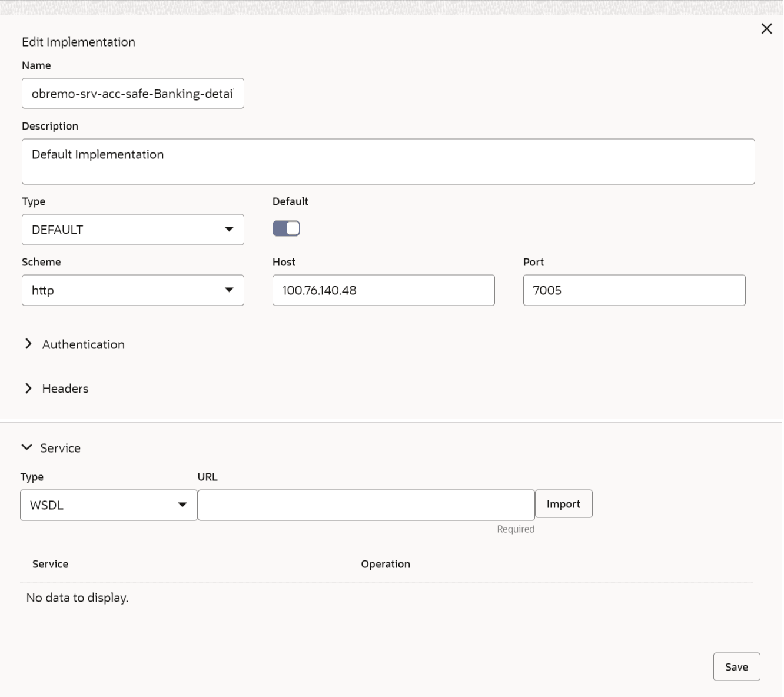Click the Save button
The image size is (784, 697).
click(736, 667)
